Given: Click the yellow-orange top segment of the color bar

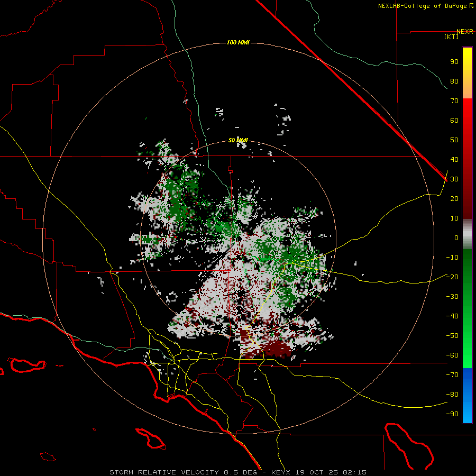Looking at the screenshot, I should point(467,73).
